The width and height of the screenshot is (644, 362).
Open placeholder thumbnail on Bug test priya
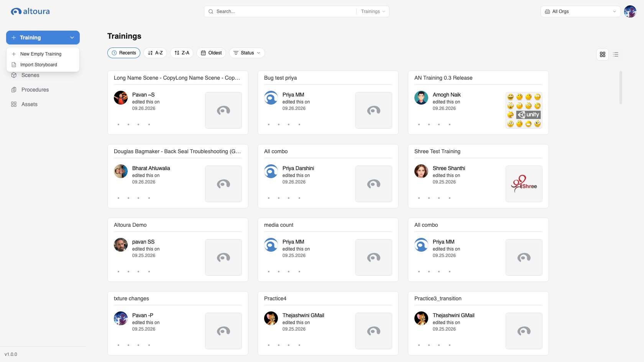[374, 110]
